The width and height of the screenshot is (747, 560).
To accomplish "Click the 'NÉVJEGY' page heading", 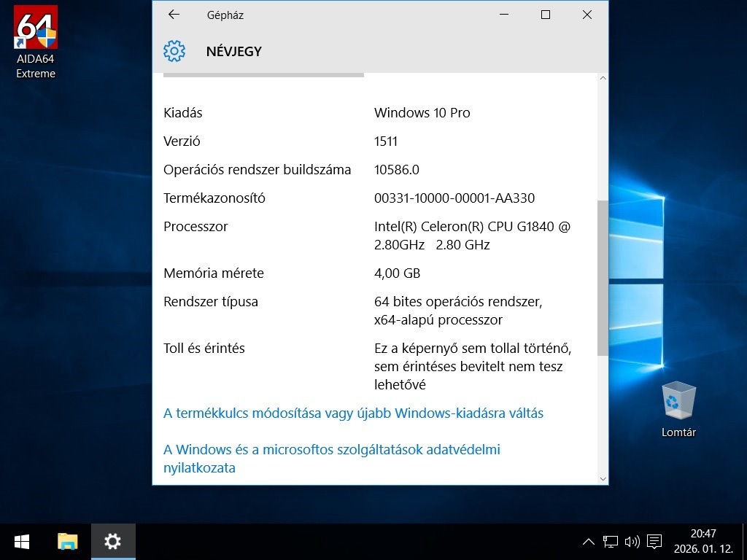I will click(234, 52).
